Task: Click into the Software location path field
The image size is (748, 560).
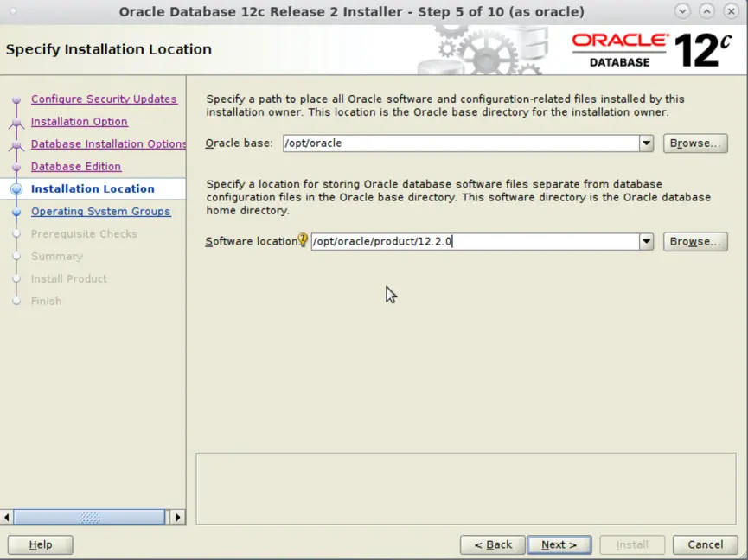Action: [475, 241]
